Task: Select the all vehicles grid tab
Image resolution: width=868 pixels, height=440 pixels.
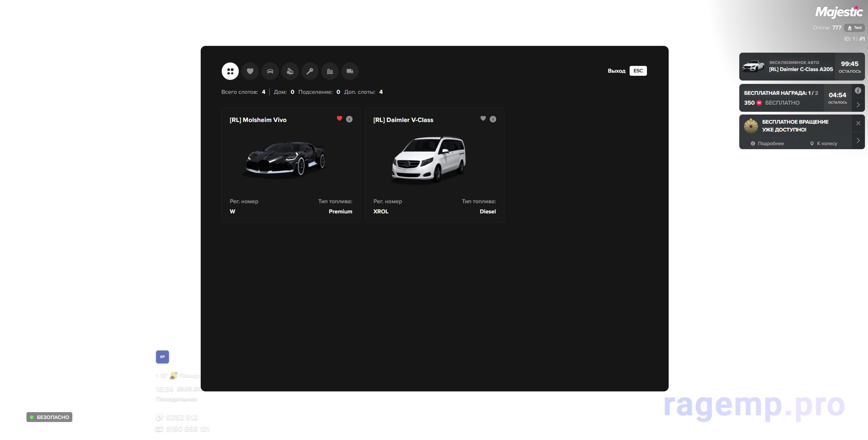Action: 230,71
